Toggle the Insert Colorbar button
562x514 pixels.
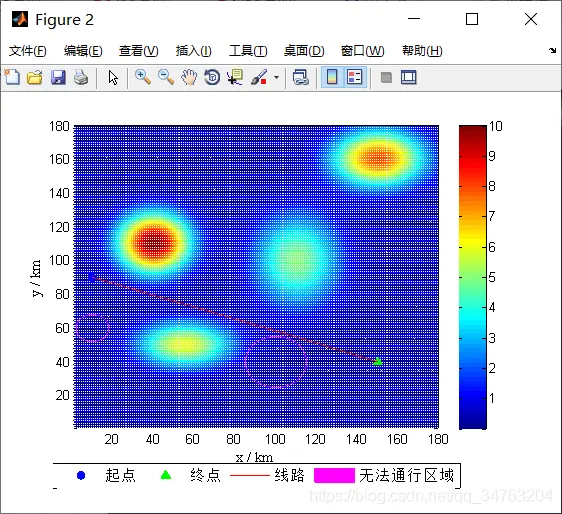point(332,77)
